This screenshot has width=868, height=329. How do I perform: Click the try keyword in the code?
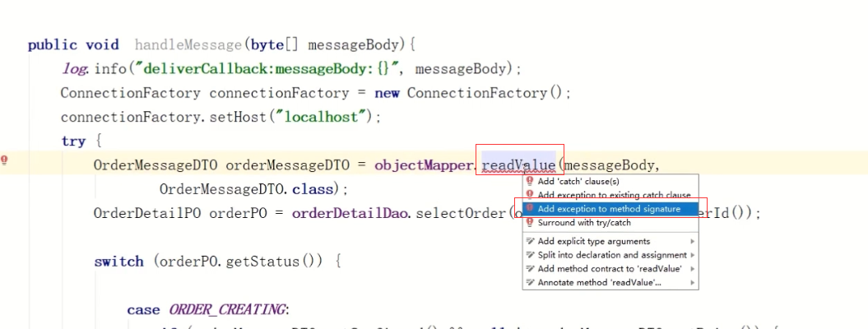click(x=73, y=141)
